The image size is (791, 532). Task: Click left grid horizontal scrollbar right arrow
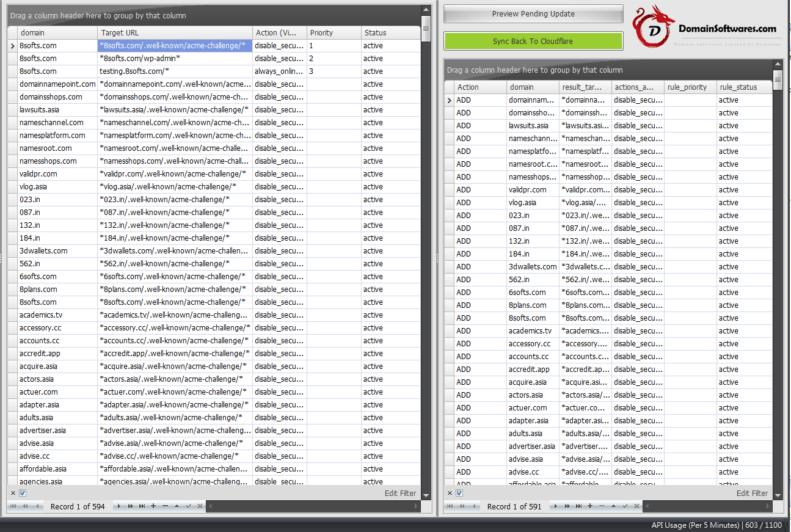click(417, 506)
